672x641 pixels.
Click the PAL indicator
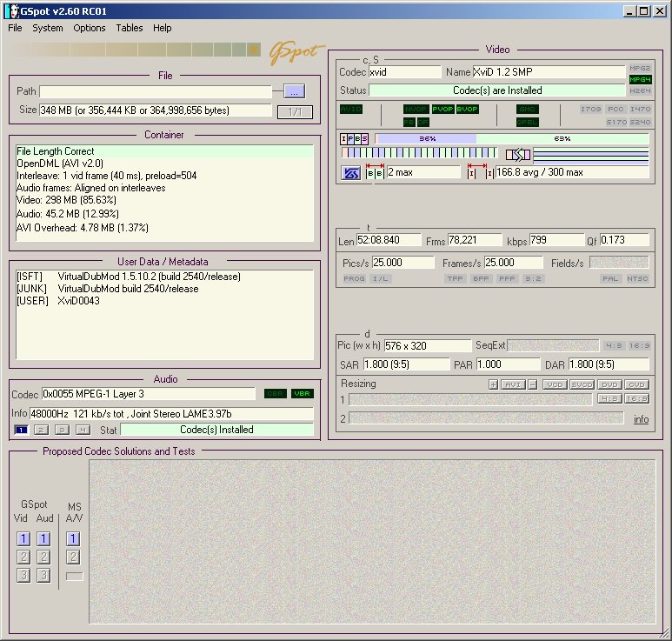pos(610,278)
